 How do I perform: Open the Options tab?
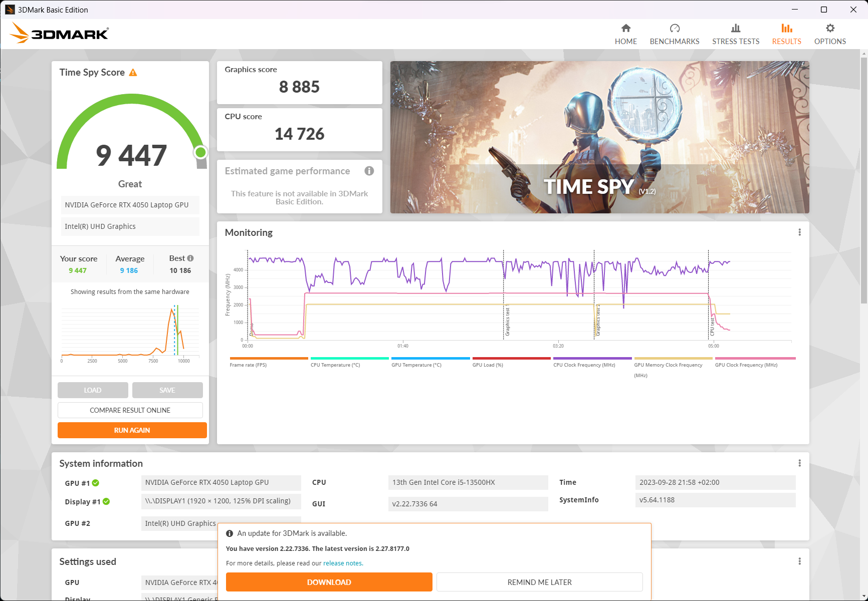830,34
